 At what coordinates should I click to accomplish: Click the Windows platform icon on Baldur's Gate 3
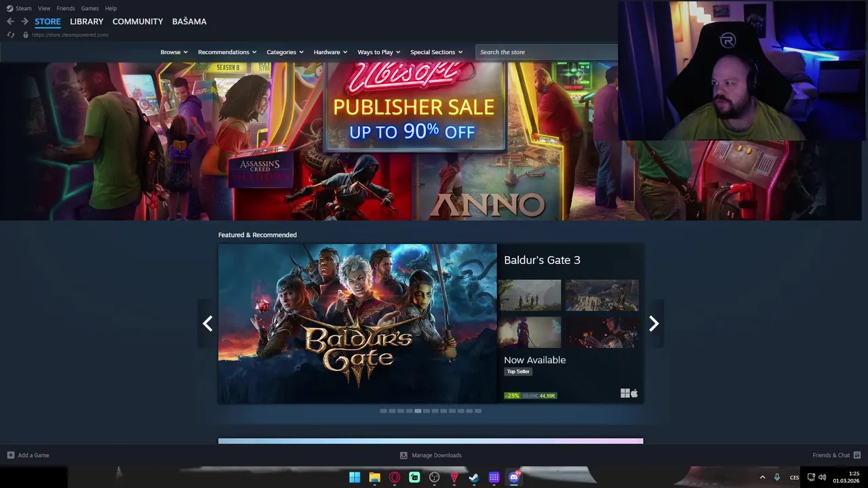point(625,393)
